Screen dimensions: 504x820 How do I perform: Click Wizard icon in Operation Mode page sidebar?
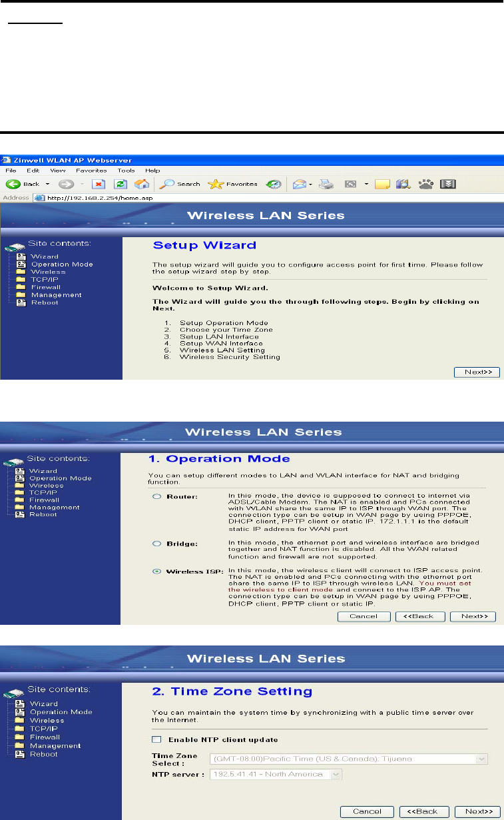(x=20, y=471)
